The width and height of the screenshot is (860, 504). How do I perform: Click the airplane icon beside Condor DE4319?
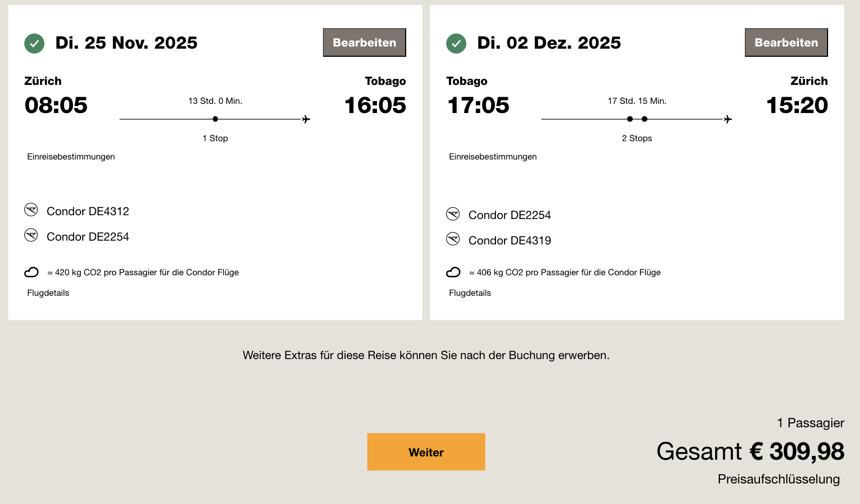[x=453, y=239]
